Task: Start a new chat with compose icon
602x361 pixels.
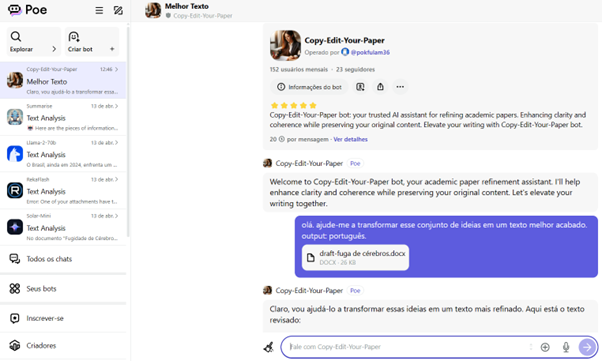Action: (x=118, y=10)
